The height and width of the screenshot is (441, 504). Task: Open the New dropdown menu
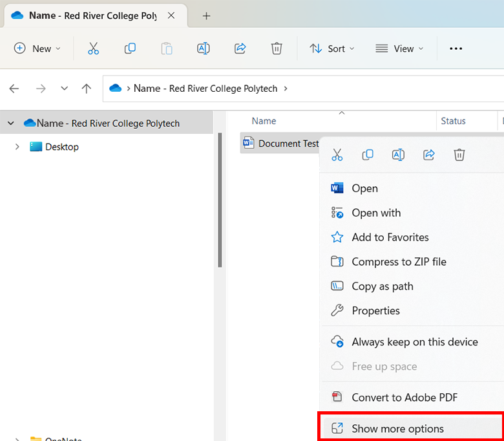coord(37,48)
